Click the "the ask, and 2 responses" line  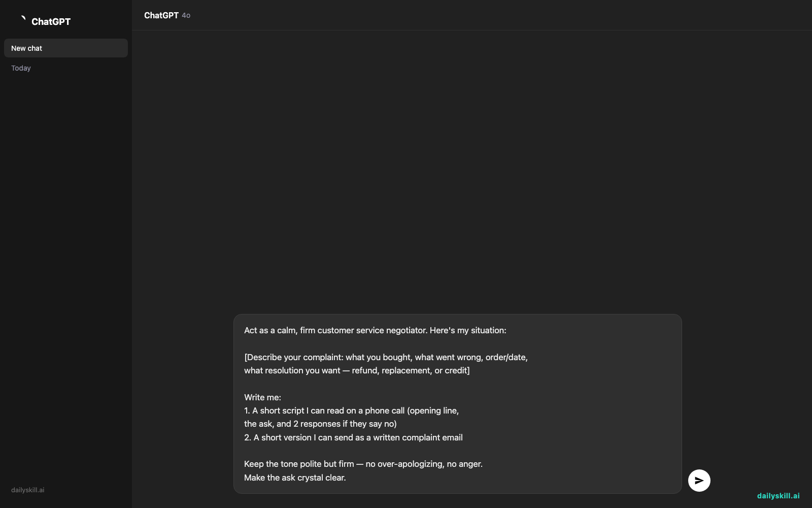(x=320, y=424)
